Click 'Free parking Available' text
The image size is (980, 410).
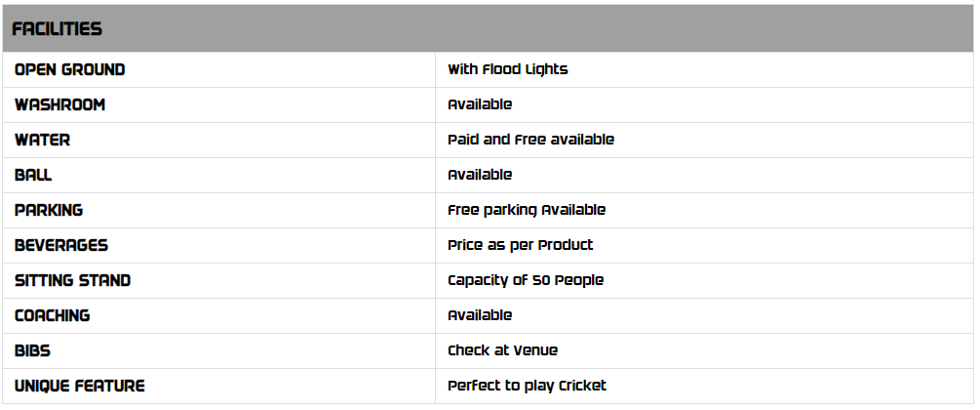click(526, 211)
